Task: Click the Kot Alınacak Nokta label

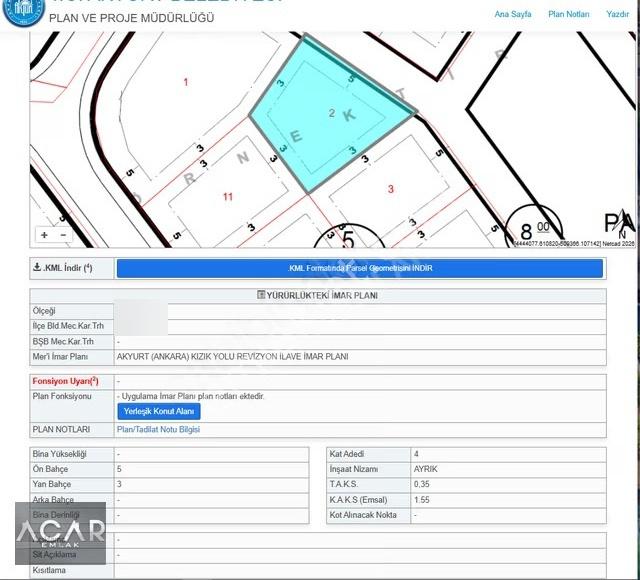Action: [363, 515]
